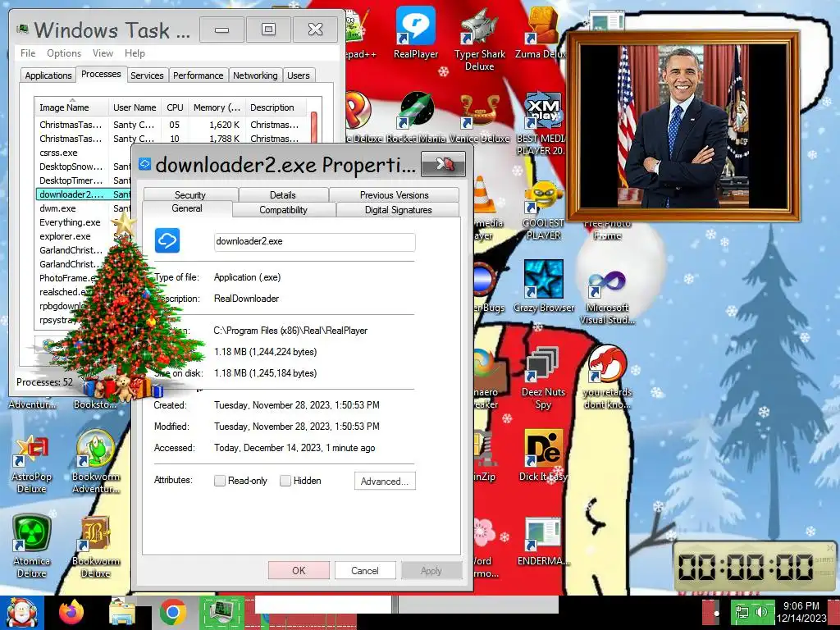Select dwm.exe in the process list

click(x=57, y=208)
